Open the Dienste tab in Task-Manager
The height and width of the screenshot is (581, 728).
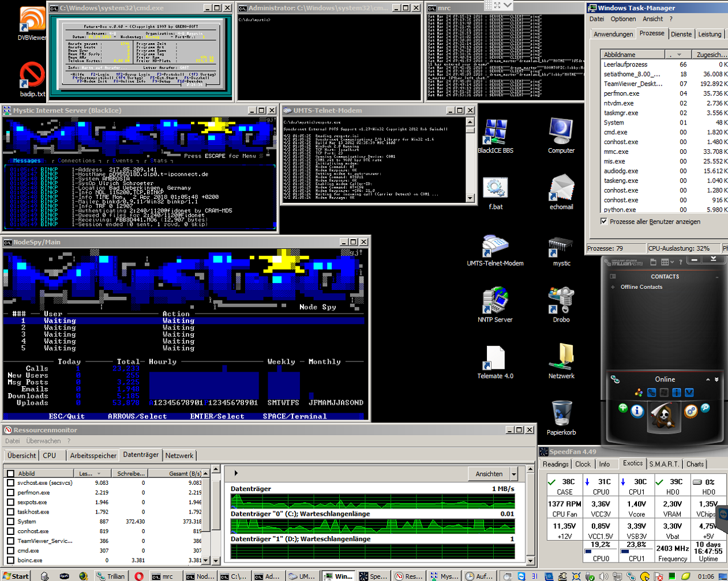tap(681, 34)
